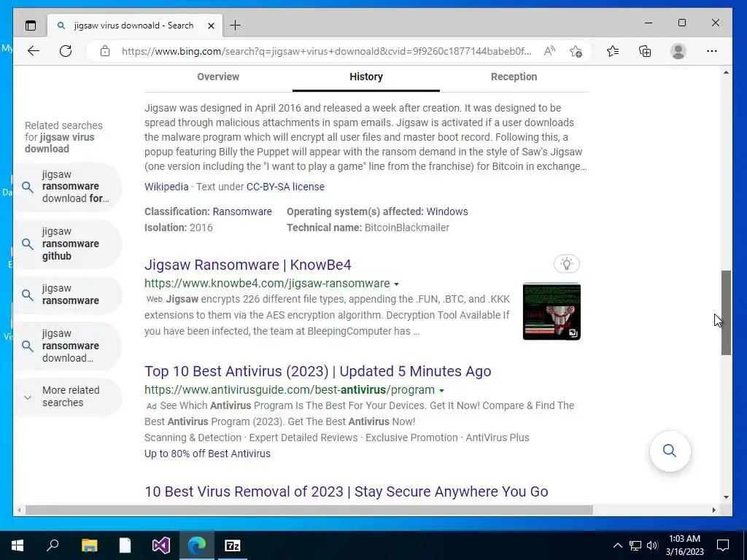
Task: Switch to the Reception tab
Action: pos(514,77)
